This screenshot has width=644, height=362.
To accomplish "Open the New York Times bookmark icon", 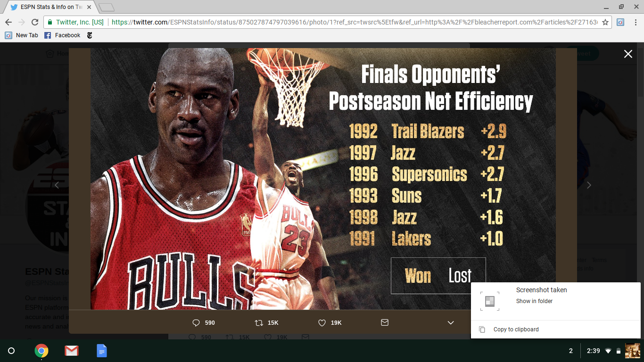I will pos(90,35).
